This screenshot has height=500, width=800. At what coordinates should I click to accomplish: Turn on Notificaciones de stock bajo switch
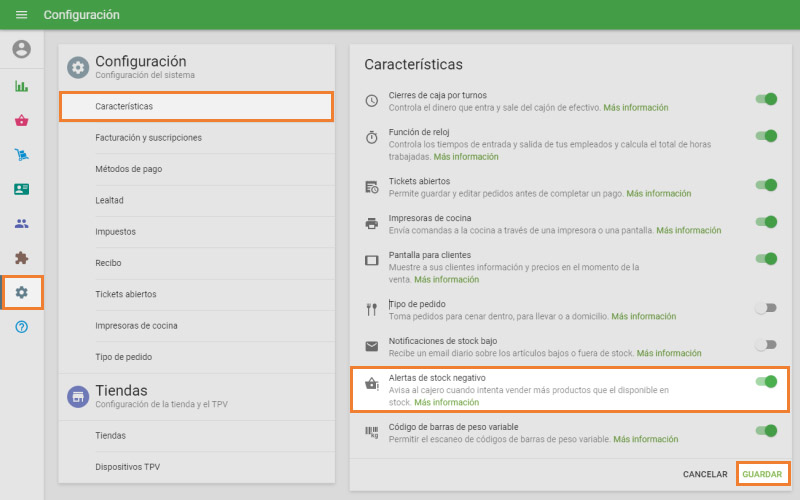(766, 345)
